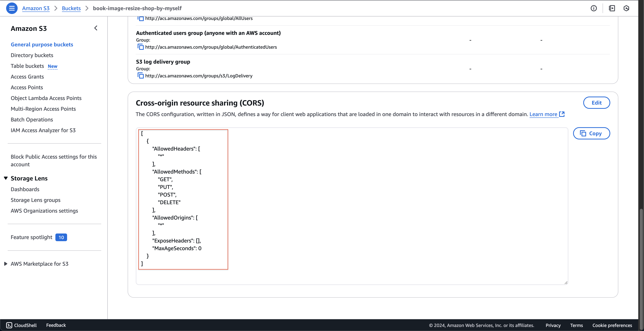Collapse the Storage Lens section
The height and width of the screenshot is (331, 644).
point(6,178)
